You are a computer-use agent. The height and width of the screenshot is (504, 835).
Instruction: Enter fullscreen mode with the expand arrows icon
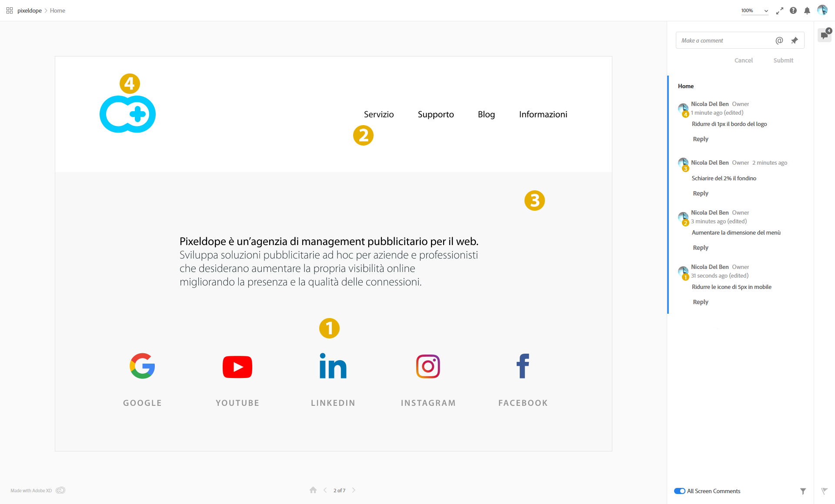point(780,11)
